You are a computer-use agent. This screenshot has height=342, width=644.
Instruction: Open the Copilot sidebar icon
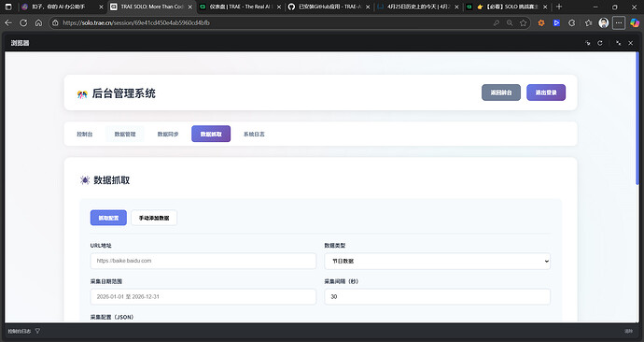[x=635, y=23]
